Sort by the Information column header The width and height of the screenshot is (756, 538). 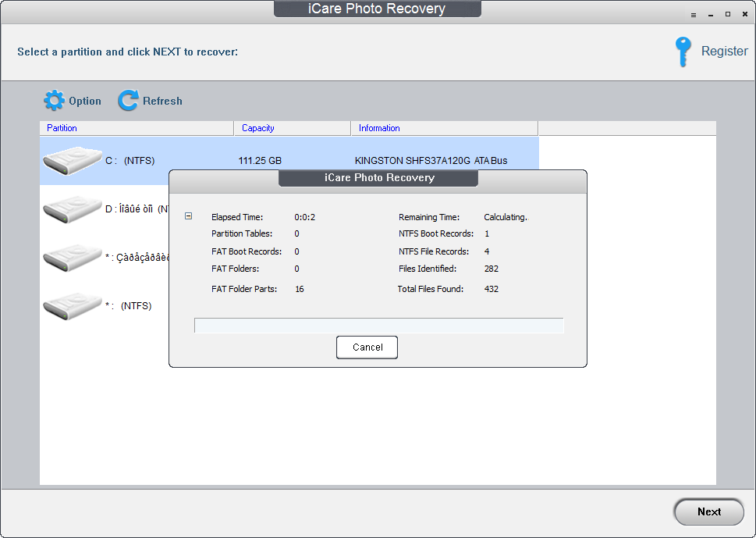click(445, 128)
